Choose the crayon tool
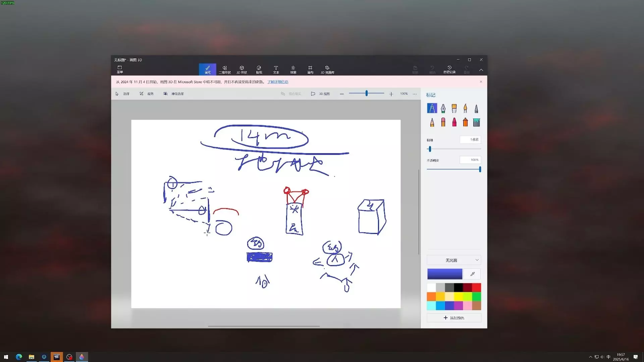644x362 pixels. [x=454, y=122]
